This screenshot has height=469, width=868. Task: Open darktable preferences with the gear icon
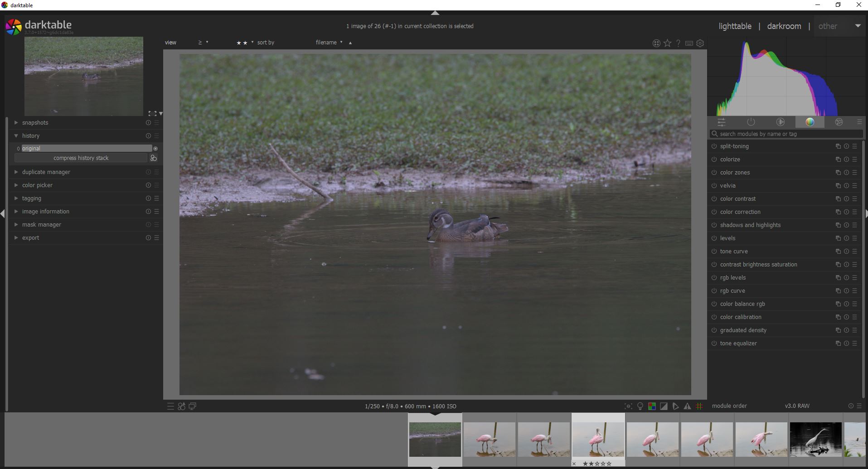point(700,43)
